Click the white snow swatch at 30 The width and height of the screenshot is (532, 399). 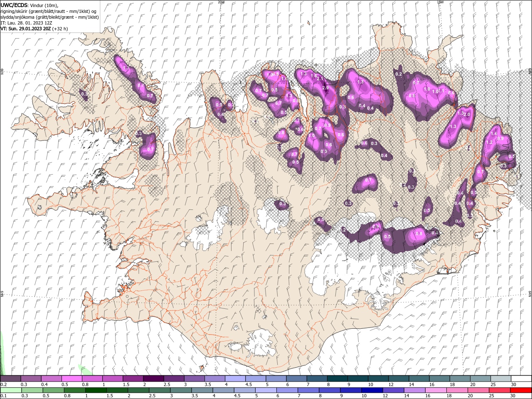(521, 379)
